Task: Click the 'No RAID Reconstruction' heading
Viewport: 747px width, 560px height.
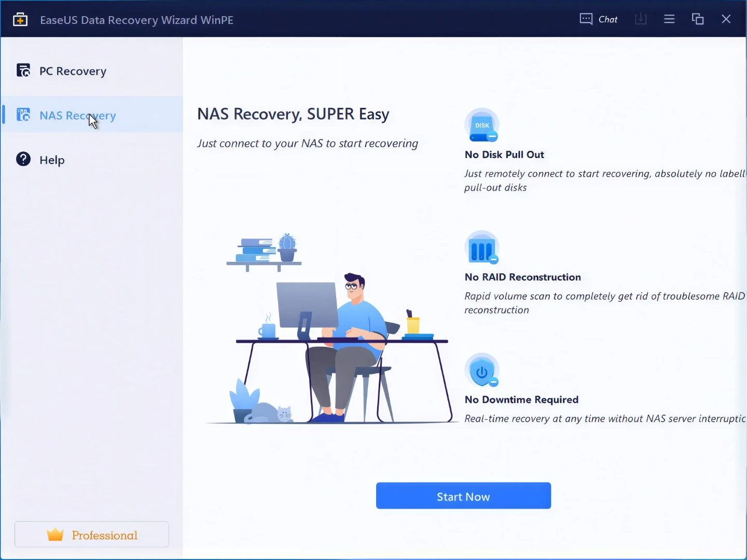Action: click(x=523, y=277)
